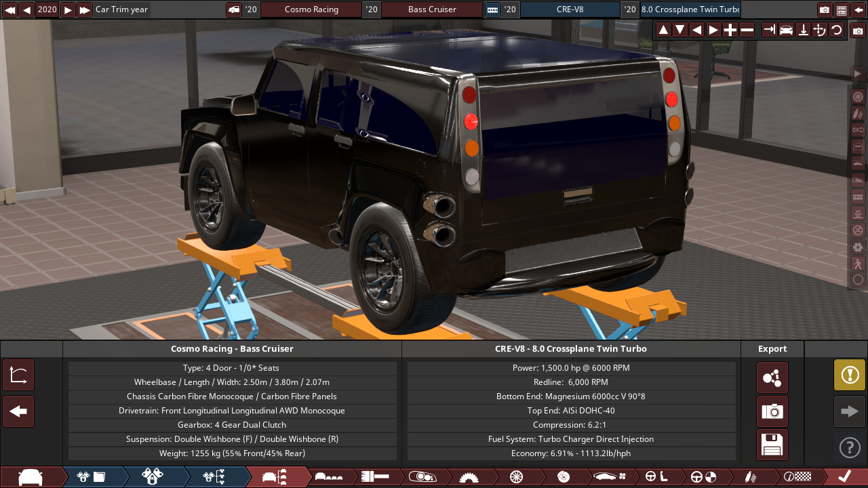Zoom out with the minus button
Image resolution: width=868 pixels, height=488 pixels.
pyautogui.click(x=747, y=30)
